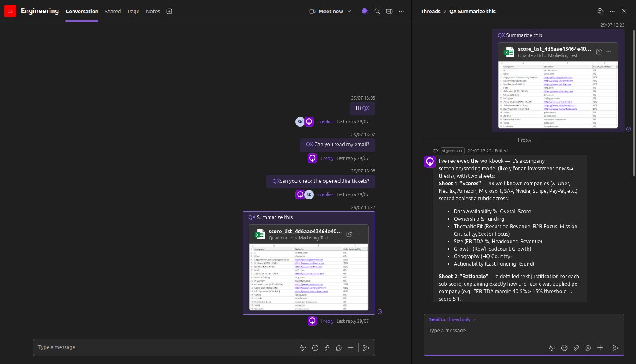Open 1 reply under Can you read my email
The height and width of the screenshot is (364, 636).
327,158
